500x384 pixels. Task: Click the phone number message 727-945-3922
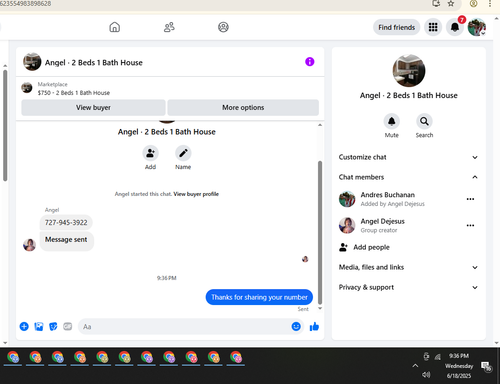66,222
